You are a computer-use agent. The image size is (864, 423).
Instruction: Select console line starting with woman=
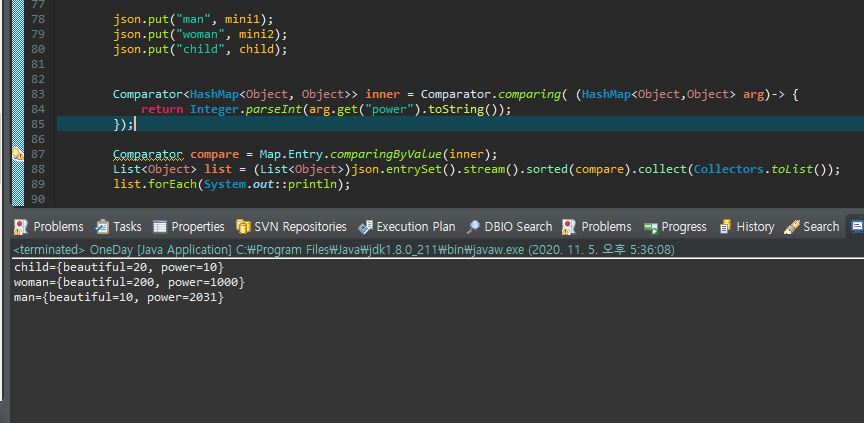tap(129, 282)
